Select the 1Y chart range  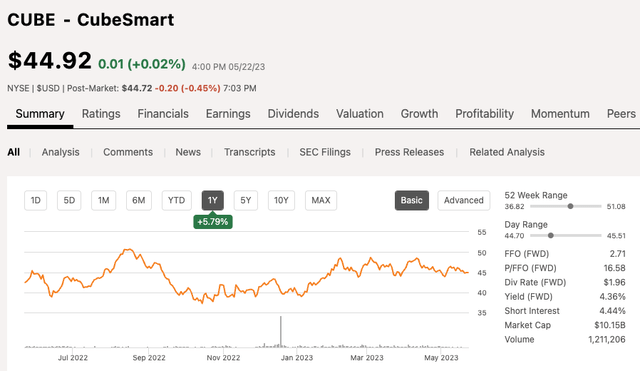coord(213,200)
